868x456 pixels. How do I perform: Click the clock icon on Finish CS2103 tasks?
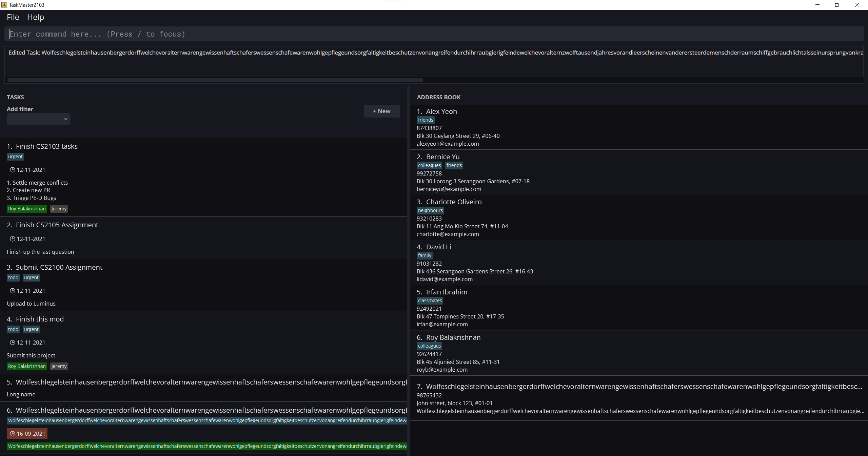click(x=13, y=170)
